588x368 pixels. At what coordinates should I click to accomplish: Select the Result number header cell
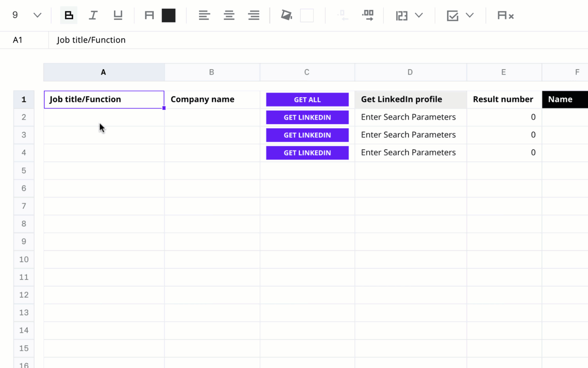pyautogui.click(x=504, y=99)
